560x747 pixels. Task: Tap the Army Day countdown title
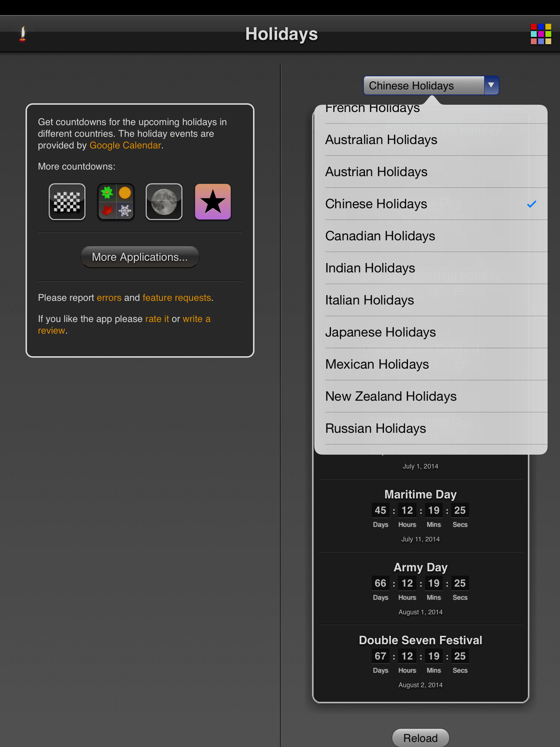pos(421,567)
